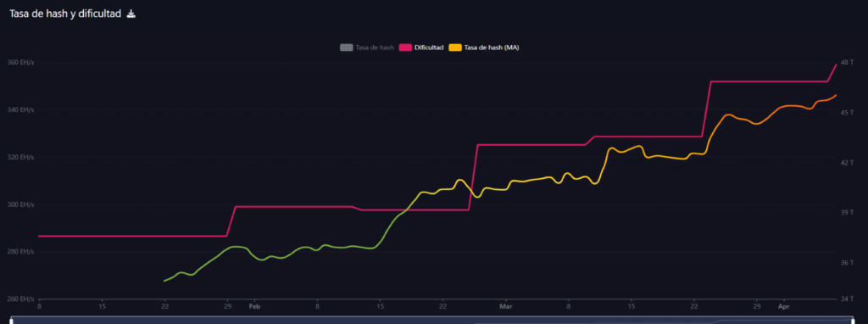Click the "360 EH/s" axis label
The width and height of the screenshot is (868, 324).
[x=20, y=62]
